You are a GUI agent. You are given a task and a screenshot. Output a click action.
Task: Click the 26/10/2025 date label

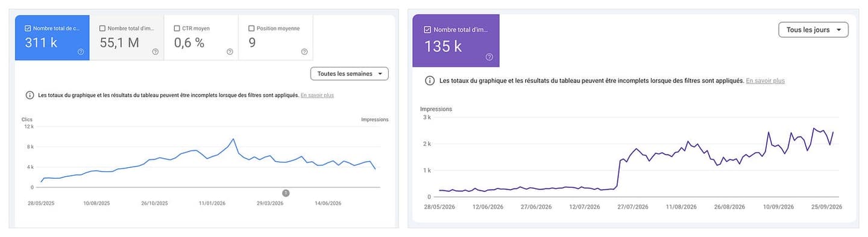pyautogui.click(x=155, y=203)
